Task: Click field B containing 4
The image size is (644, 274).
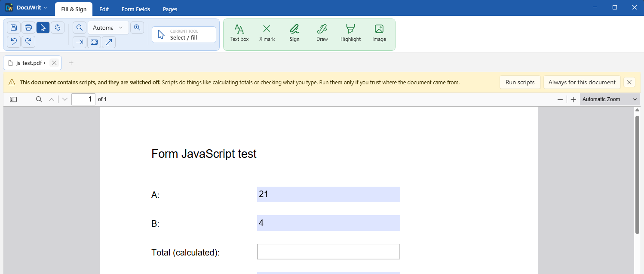Action: (328, 223)
